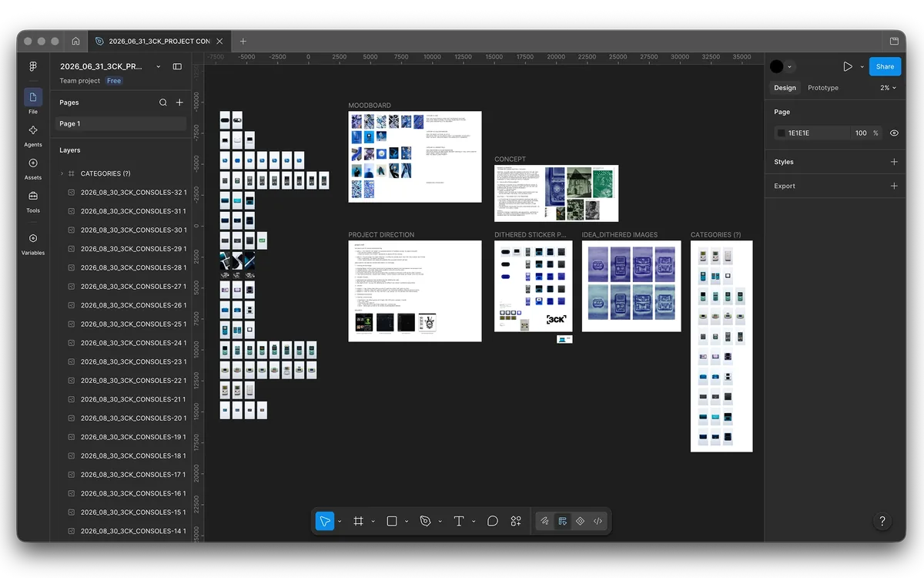Open the file name dropdown chevron
924x578 pixels.
point(159,67)
